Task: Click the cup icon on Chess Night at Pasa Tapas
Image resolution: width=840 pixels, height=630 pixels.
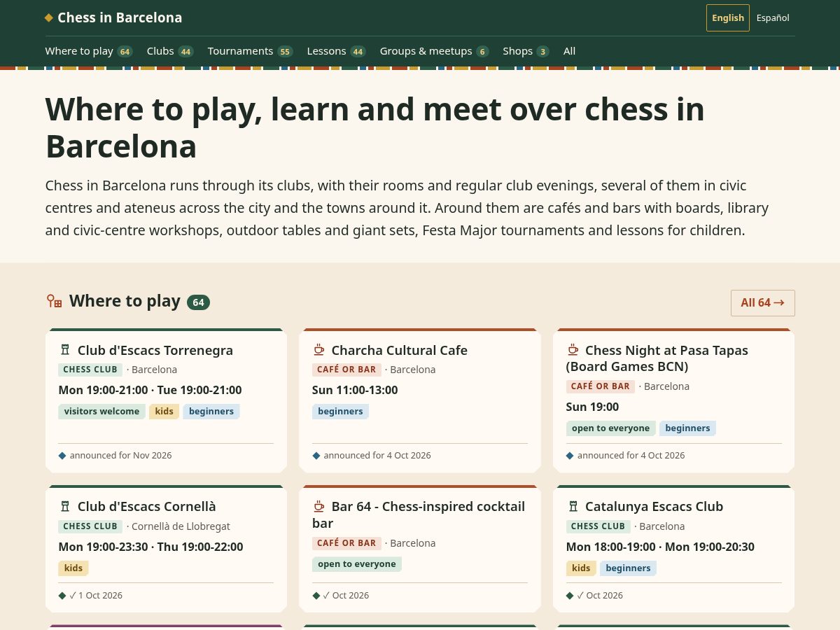Action: click(573, 350)
